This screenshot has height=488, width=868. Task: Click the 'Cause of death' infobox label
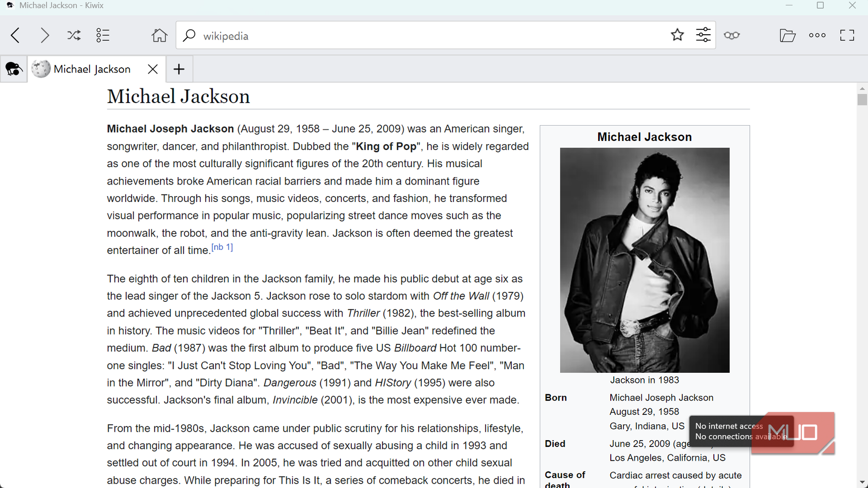(565, 480)
